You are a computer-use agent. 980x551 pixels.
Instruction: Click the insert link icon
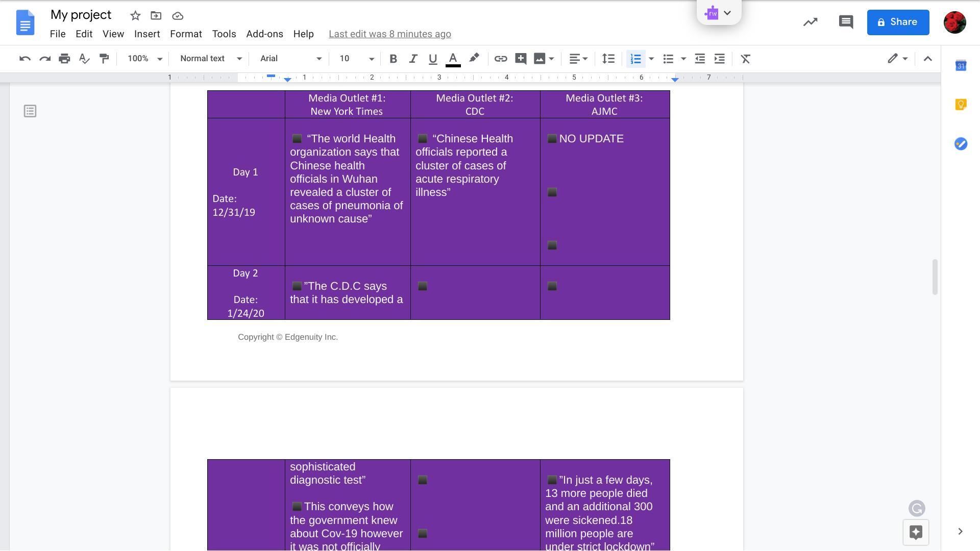pyautogui.click(x=500, y=59)
